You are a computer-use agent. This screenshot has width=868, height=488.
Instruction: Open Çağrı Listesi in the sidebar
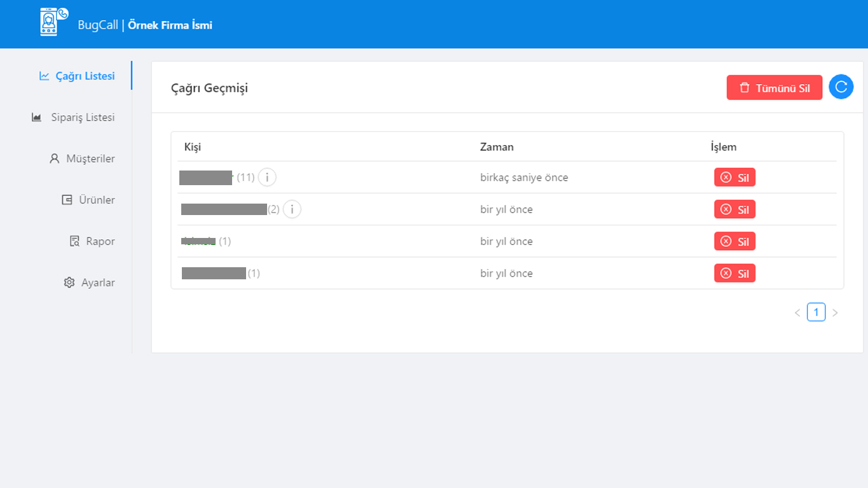coord(77,76)
